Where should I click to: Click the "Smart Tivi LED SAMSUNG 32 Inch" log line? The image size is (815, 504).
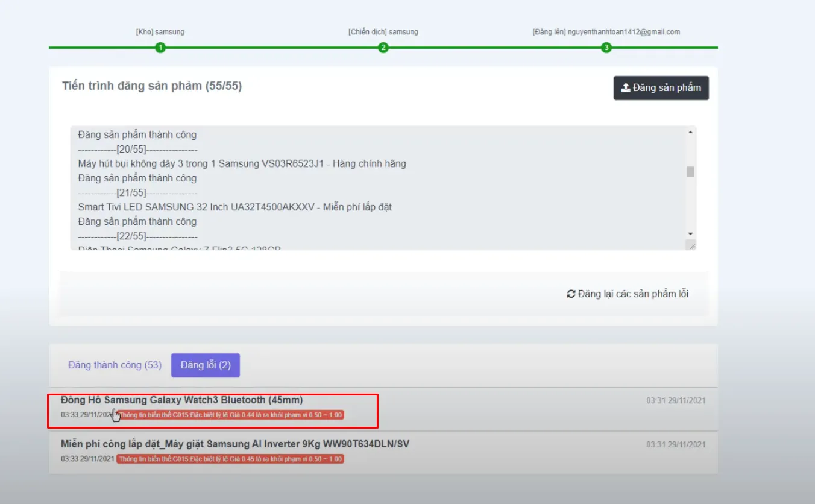click(235, 207)
